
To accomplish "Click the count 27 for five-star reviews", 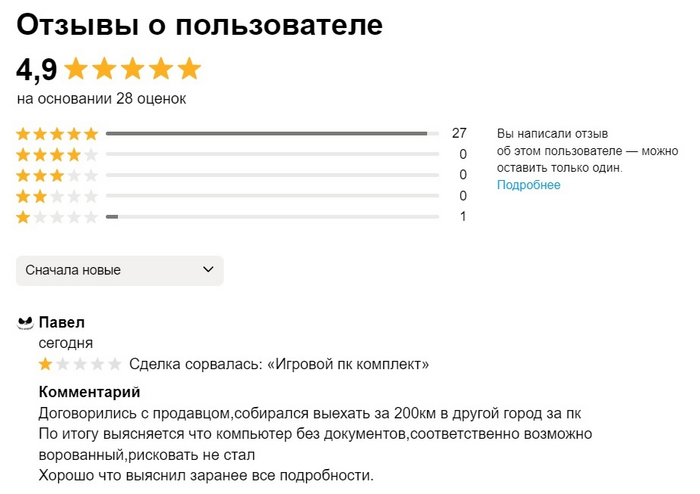I will [459, 133].
